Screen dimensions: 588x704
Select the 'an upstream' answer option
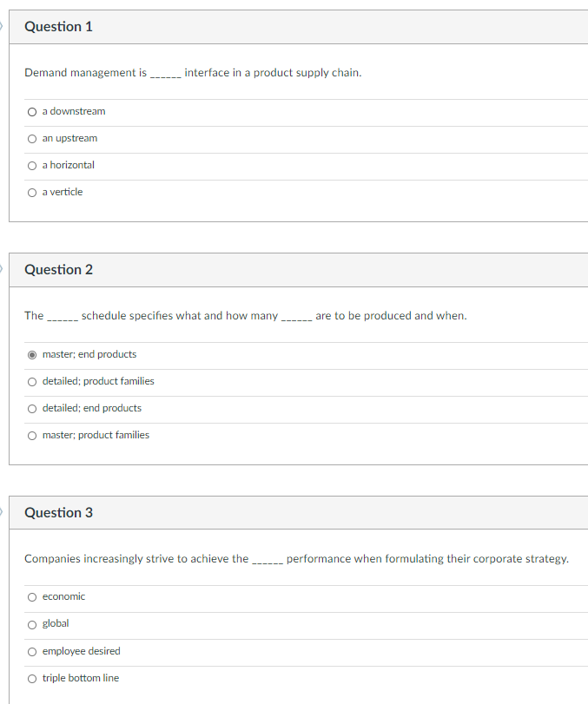tap(31, 138)
